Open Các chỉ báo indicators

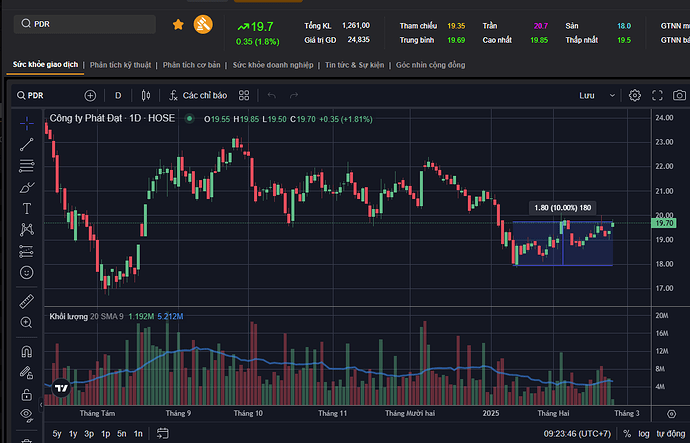[x=198, y=96]
